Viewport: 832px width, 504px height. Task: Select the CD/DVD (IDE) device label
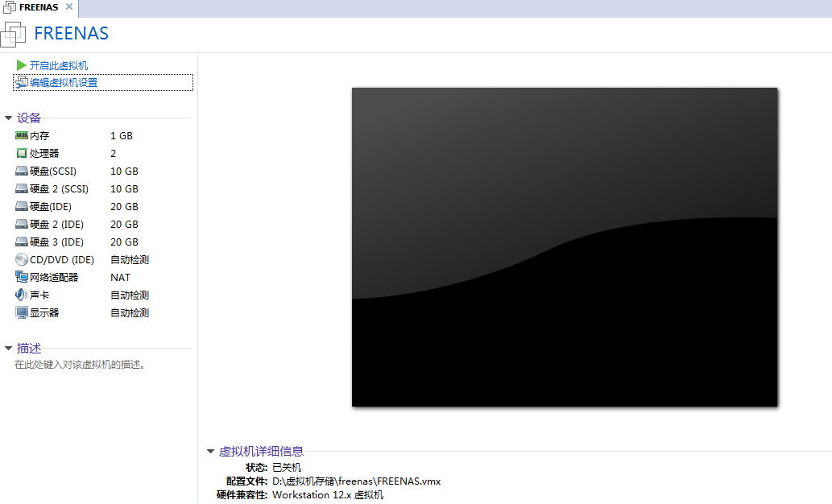tap(62, 259)
